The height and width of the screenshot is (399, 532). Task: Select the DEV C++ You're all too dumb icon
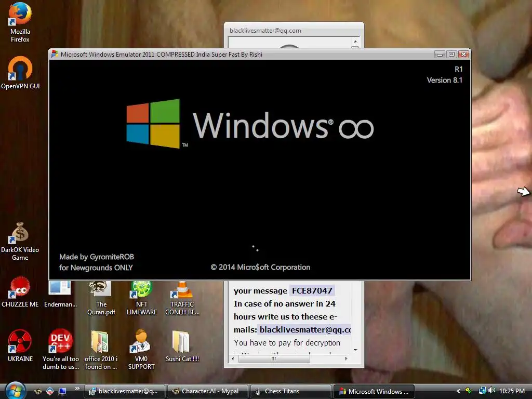click(60, 349)
